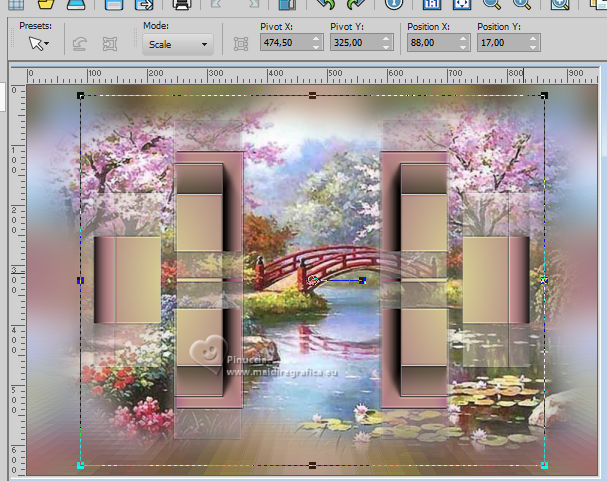Viewport: 607px width, 481px height.
Task: Click the Zoom Out magnifier icon
Action: (x=492, y=4)
